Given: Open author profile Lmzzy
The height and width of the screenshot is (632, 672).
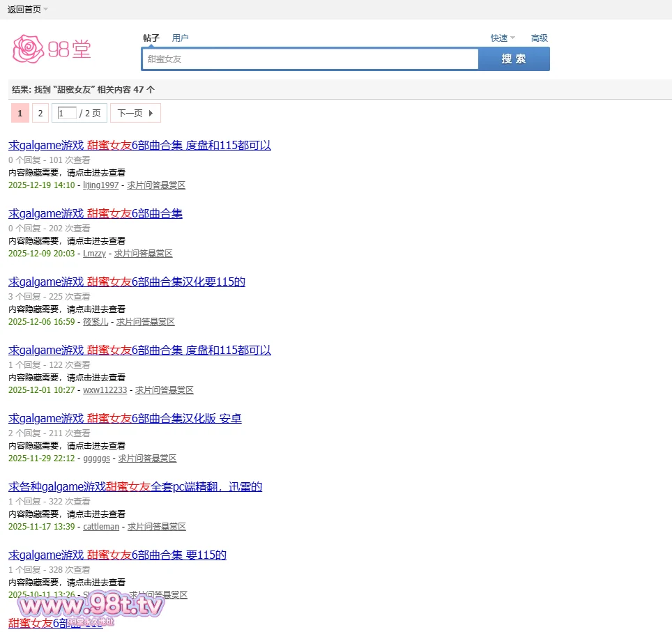Looking at the screenshot, I should tap(94, 254).
